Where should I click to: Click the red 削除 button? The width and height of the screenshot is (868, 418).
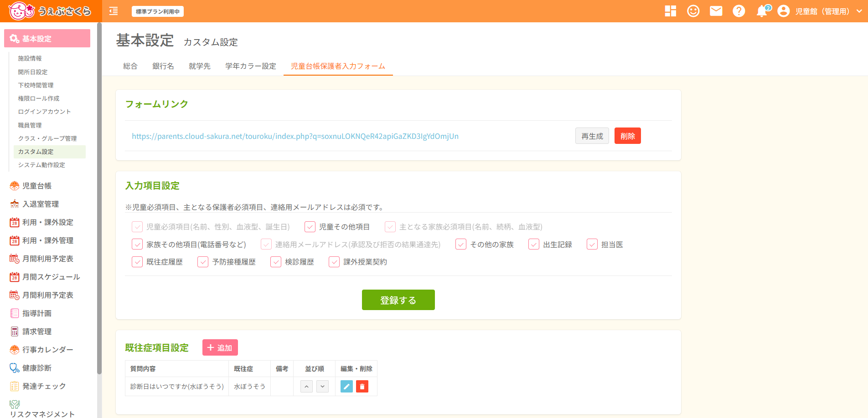point(628,136)
